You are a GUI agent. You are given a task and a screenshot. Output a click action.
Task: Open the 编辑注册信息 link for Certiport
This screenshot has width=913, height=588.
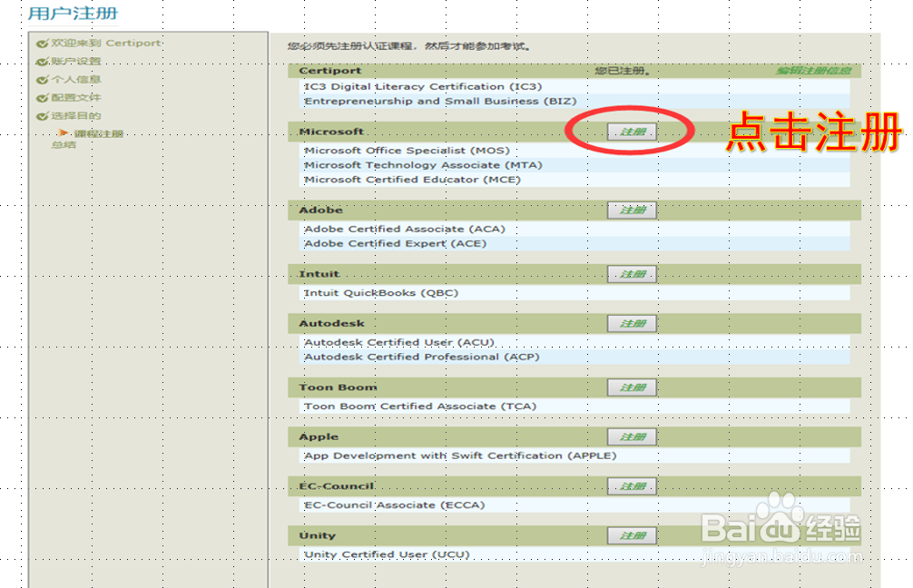click(813, 71)
